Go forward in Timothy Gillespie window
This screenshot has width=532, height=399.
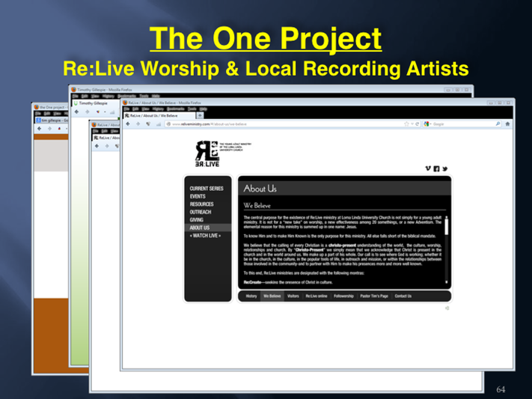88,112
